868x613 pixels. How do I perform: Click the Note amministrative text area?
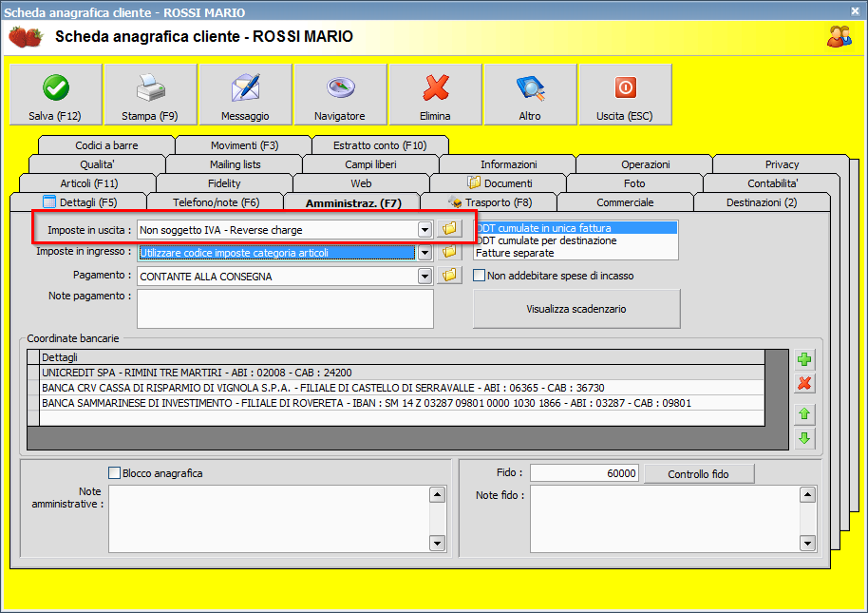[269, 519]
